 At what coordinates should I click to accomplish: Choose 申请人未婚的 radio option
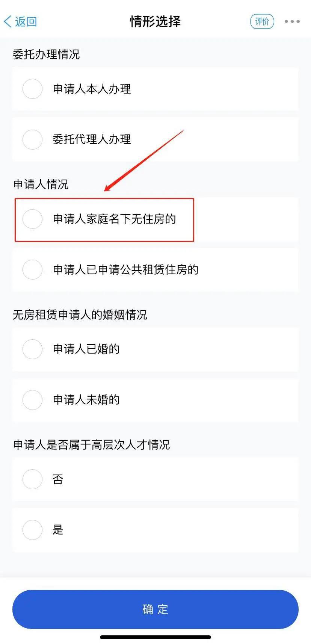[x=33, y=400]
